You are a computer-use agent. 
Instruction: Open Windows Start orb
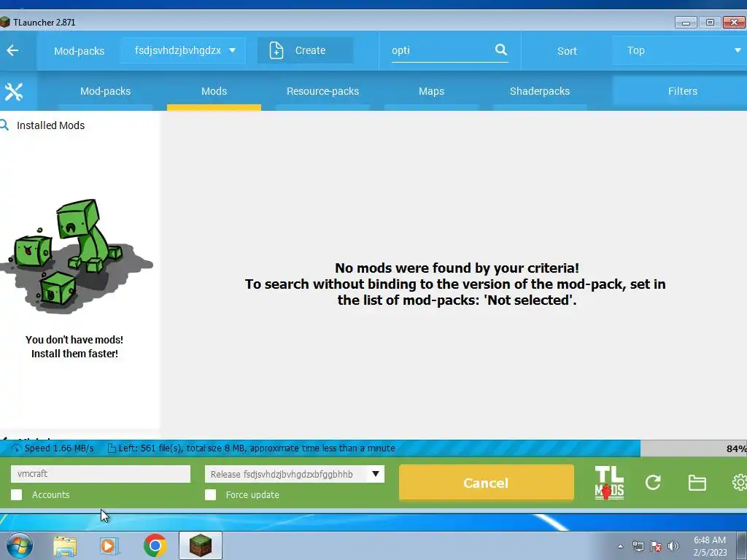(x=20, y=545)
